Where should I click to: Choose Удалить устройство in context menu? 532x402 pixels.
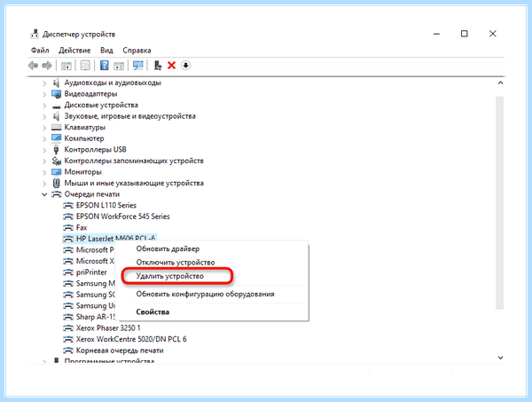(169, 276)
